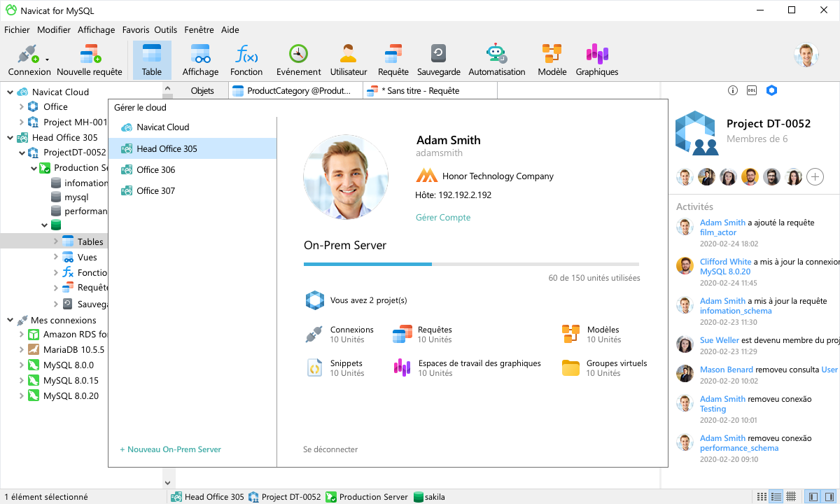Viewport: 840px width, 504px height.
Task: Click Adam Smith's profile photo
Action: tap(346, 178)
